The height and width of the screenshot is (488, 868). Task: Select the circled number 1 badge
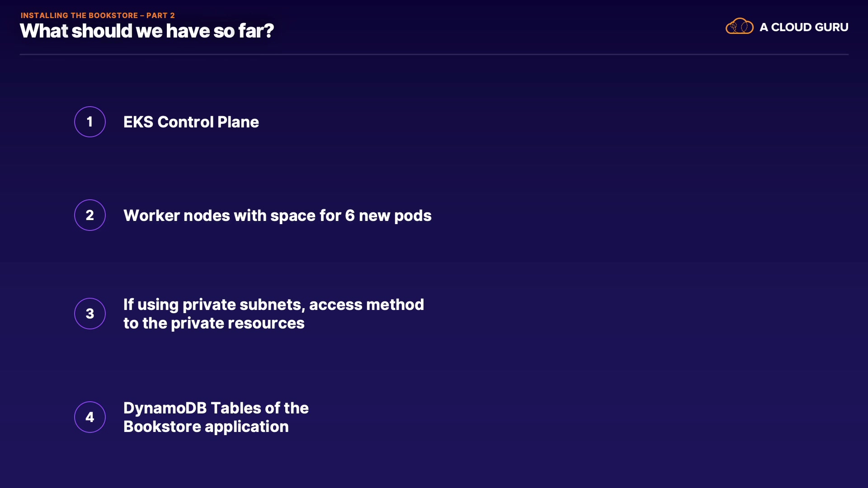90,122
